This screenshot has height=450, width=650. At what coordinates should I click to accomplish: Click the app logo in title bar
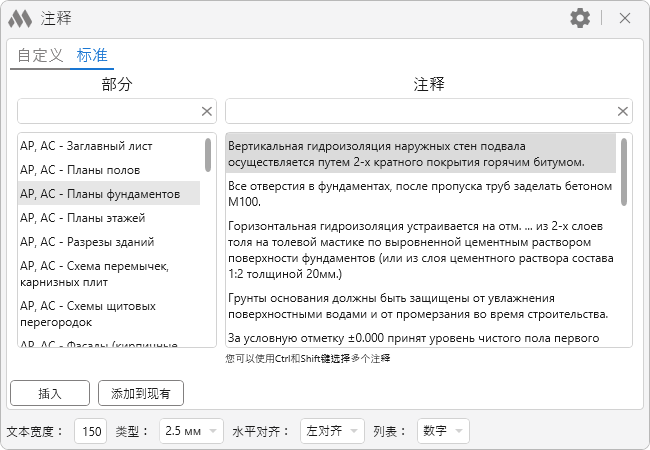(19, 18)
